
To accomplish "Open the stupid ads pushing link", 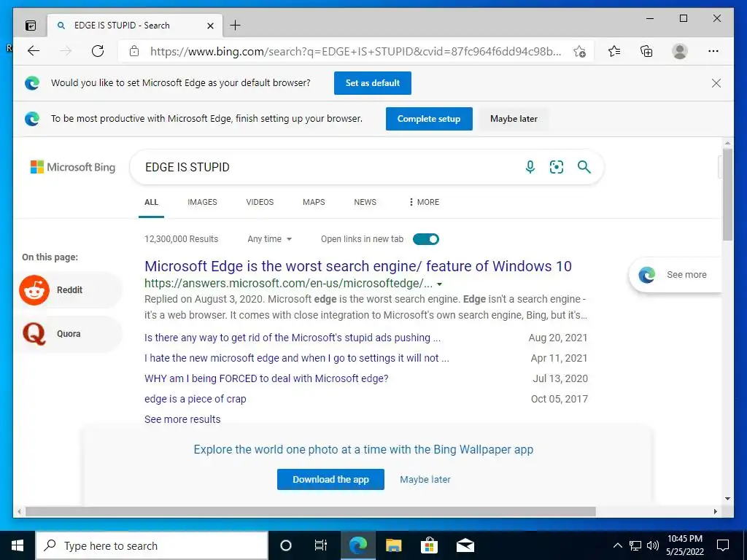I will pos(293,338).
